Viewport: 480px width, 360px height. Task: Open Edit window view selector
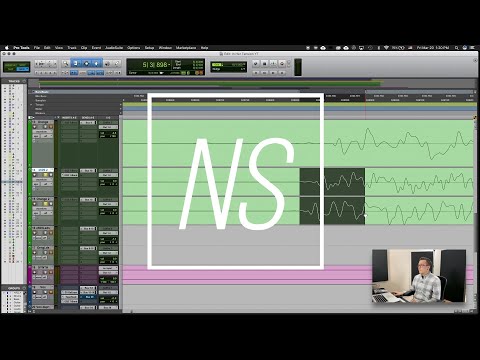point(31,117)
